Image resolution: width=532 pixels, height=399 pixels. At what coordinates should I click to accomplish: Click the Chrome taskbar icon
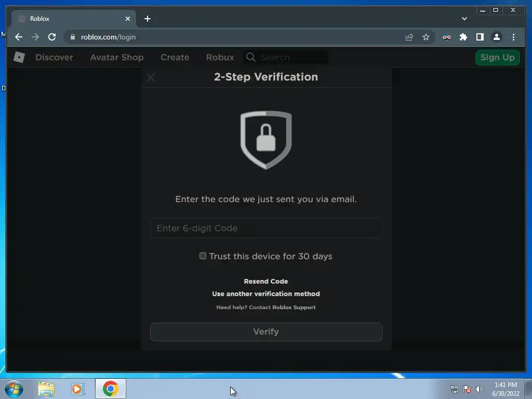tap(111, 389)
